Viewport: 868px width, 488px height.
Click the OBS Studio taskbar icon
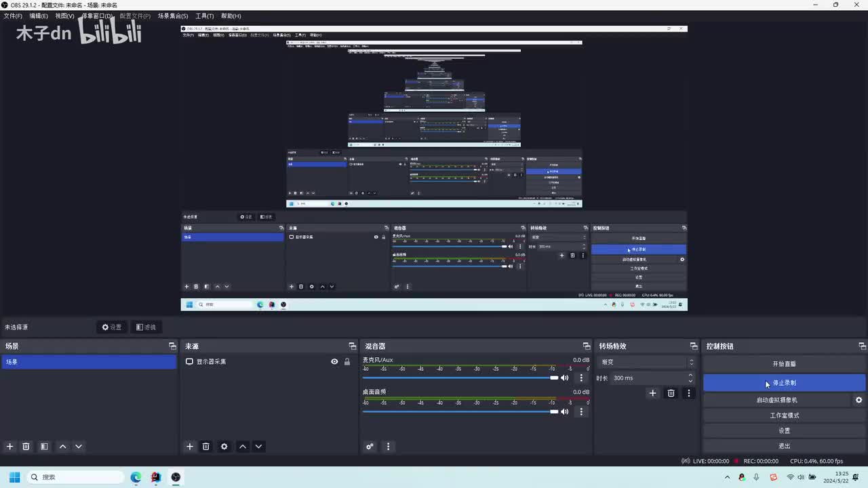point(176,477)
